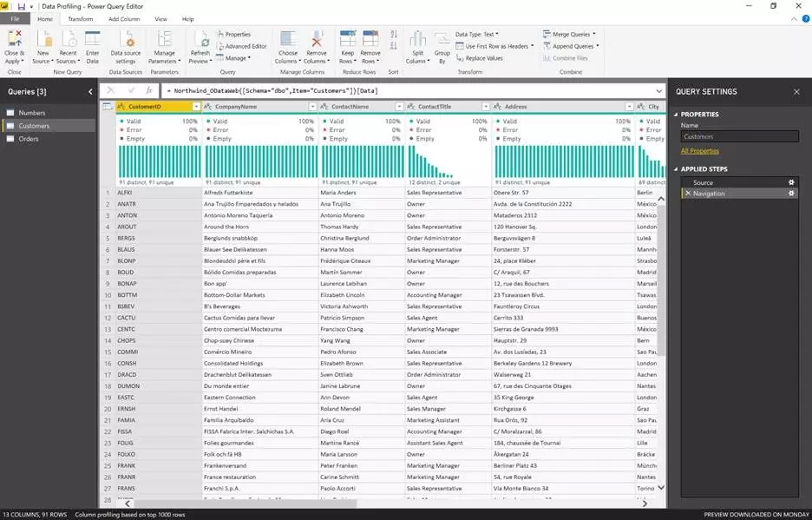Image resolution: width=812 pixels, height=520 pixels.
Task: Click Use First Row as Headers
Action: (494, 46)
